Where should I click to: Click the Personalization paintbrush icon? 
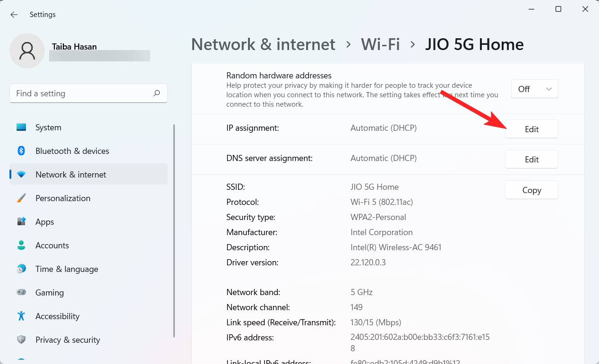point(21,198)
